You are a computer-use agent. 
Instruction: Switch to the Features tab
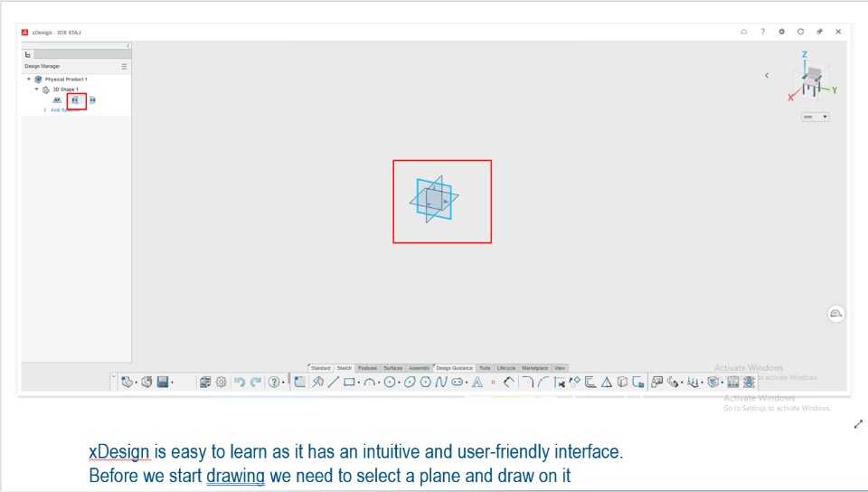368,368
